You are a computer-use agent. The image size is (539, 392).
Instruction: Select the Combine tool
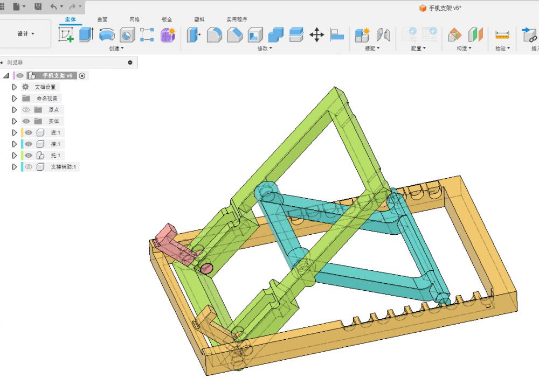coord(275,34)
